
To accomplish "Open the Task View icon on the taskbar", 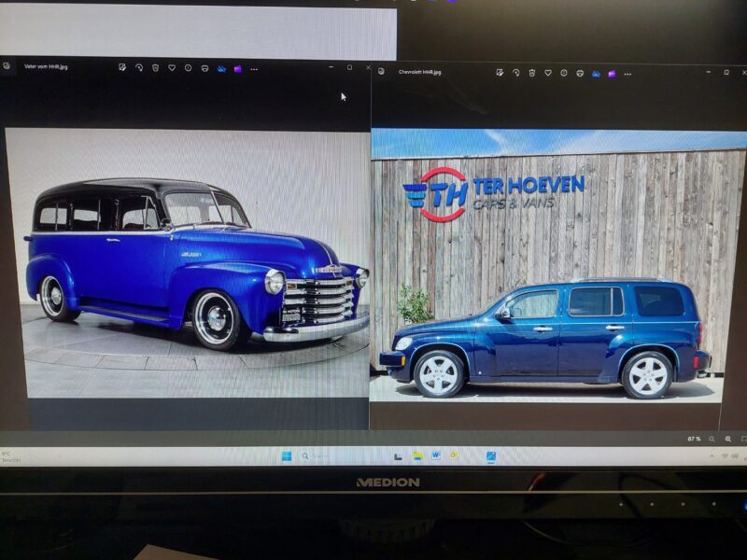I will pyautogui.click(x=399, y=456).
